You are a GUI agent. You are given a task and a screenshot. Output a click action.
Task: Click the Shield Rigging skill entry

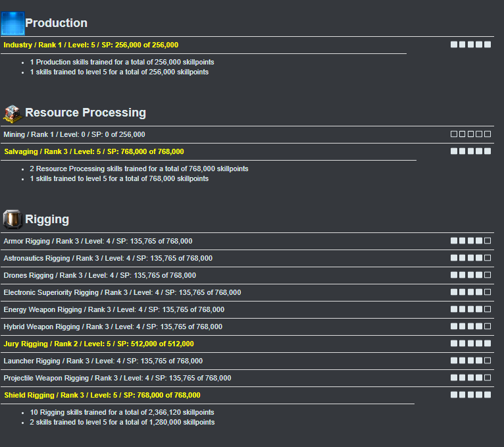[x=102, y=395]
